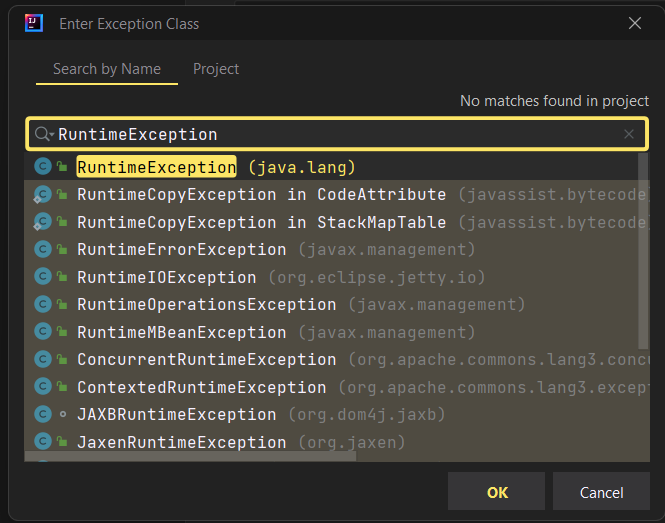Screen dimensions: 665x523
Task: Choose RuntimeMBeanException in results
Action: pyautogui.click(x=337, y=332)
